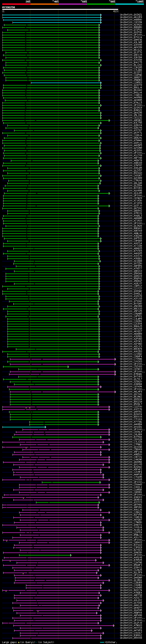Click the short green bar of C5ZX83

click(x=36, y=366)
